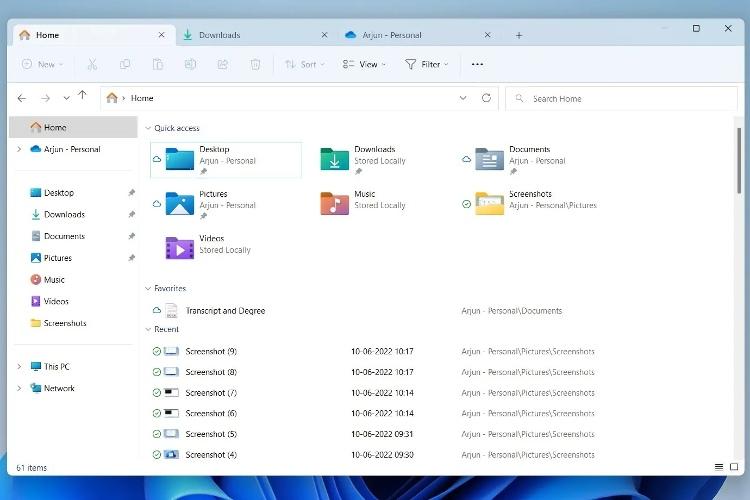Go back with the left arrow

point(22,98)
